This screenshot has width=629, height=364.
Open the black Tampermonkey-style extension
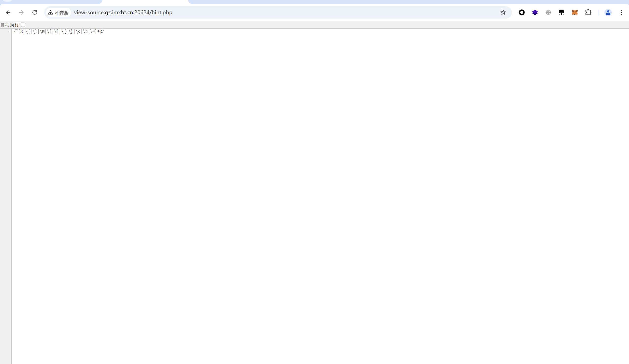561,13
